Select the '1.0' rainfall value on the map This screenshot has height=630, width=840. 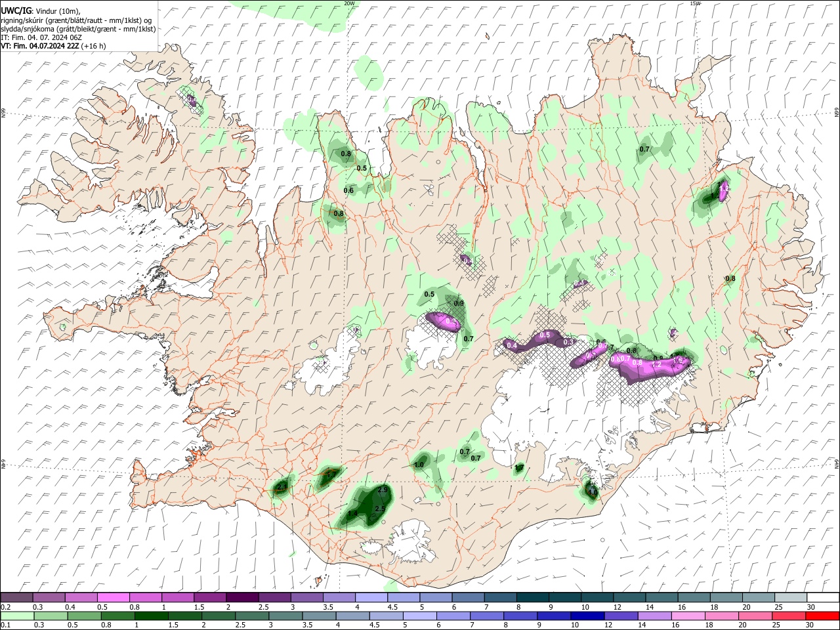click(419, 465)
